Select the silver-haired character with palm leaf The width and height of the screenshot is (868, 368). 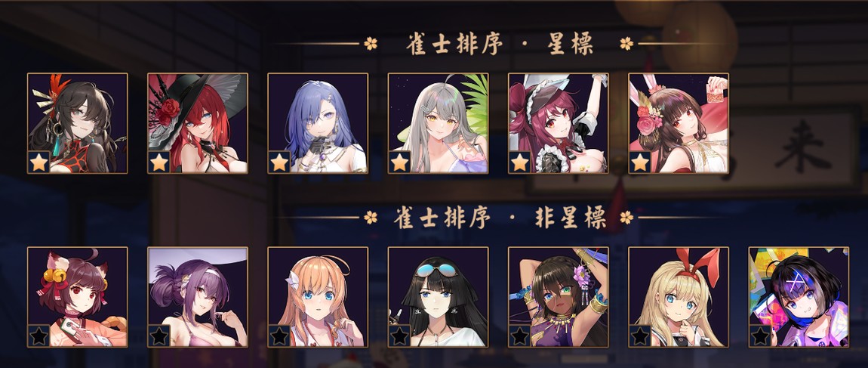point(438,123)
